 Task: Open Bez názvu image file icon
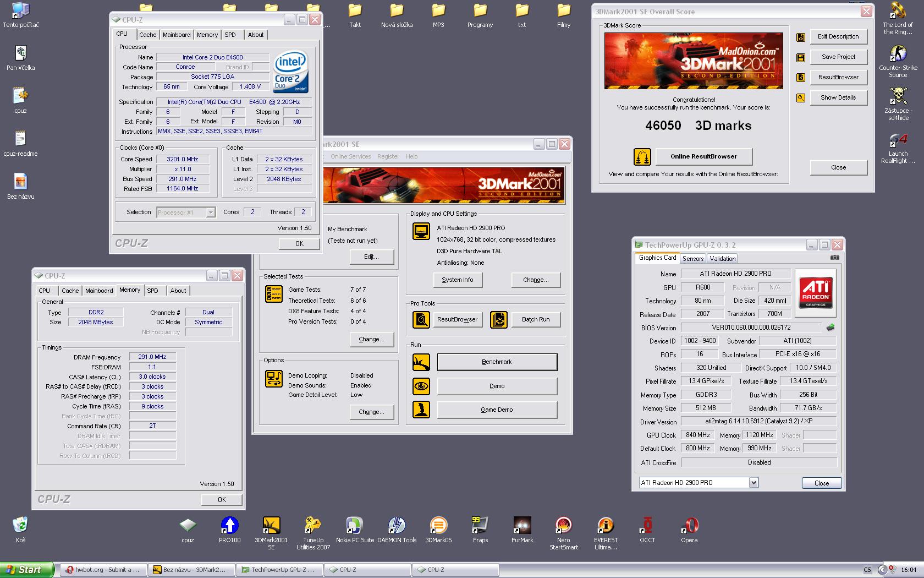pos(21,186)
